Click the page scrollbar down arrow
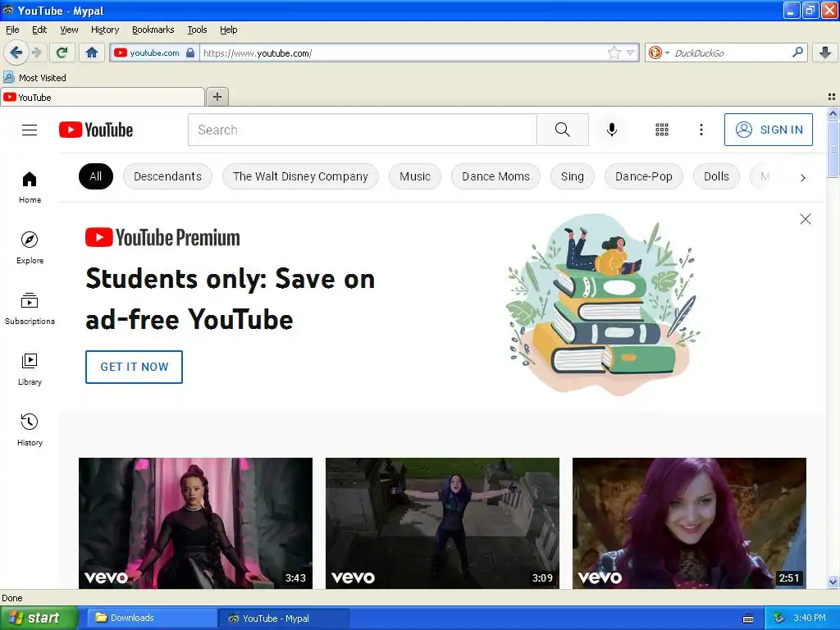The height and width of the screenshot is (630, 840). click(x=833, y=582)
